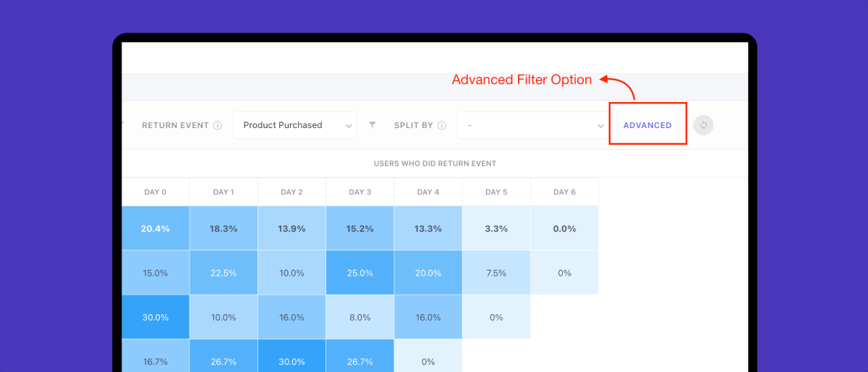
Task: Expand the Split By dropdown
Action: [x=531, y=125]
